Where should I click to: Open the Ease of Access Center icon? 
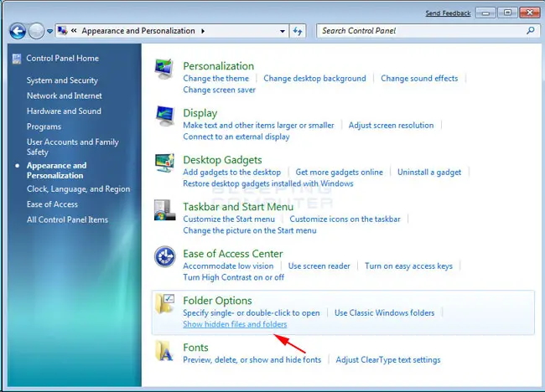(164, 256)
